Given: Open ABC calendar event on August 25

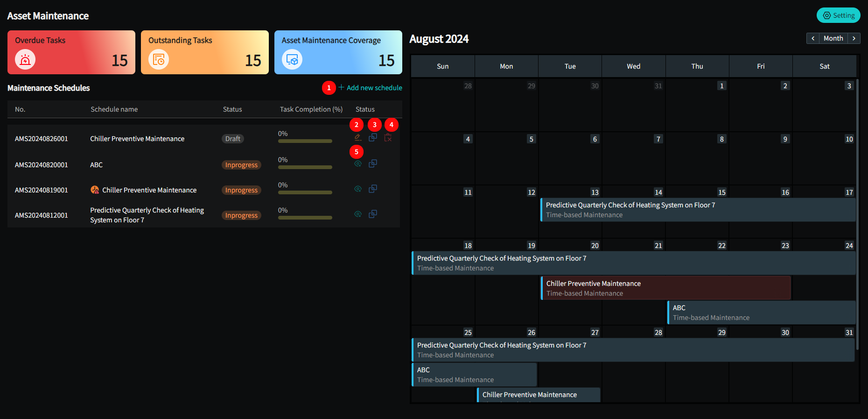Looking at the screenshot, I should pos(475,375).
